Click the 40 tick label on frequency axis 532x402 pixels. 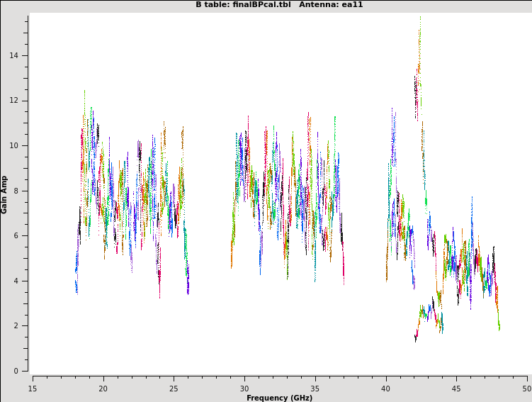coord(386,388)
